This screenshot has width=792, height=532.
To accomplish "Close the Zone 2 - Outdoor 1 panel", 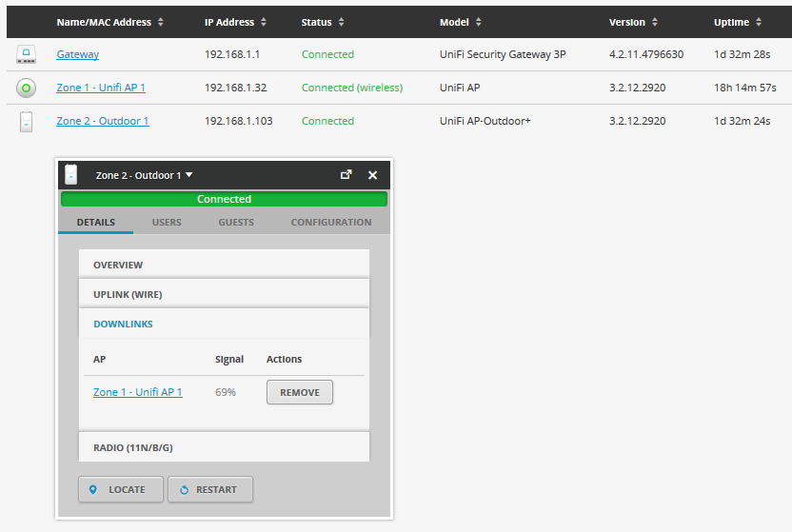I will (x=373, y=175).
